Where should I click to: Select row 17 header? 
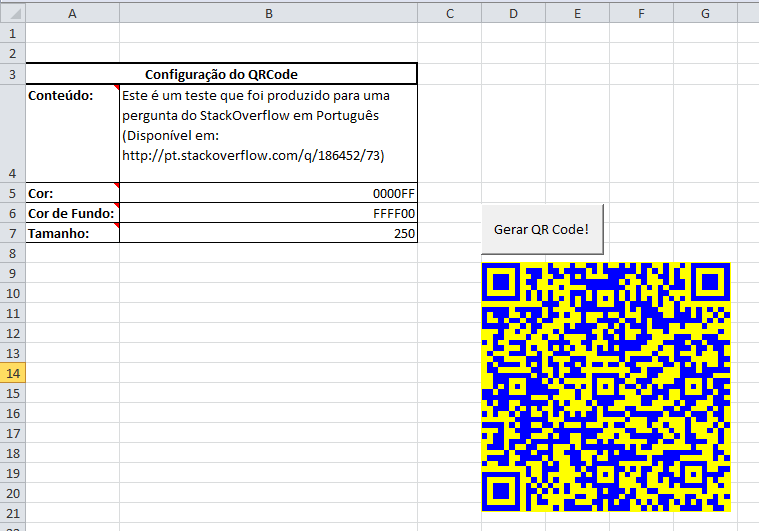(13, 433)
